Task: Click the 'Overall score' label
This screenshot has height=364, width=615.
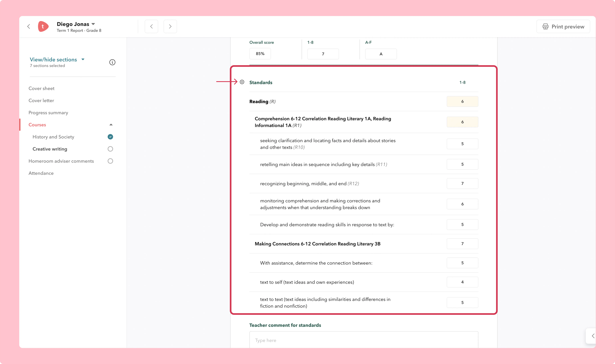Action: (x=262, y=42)
